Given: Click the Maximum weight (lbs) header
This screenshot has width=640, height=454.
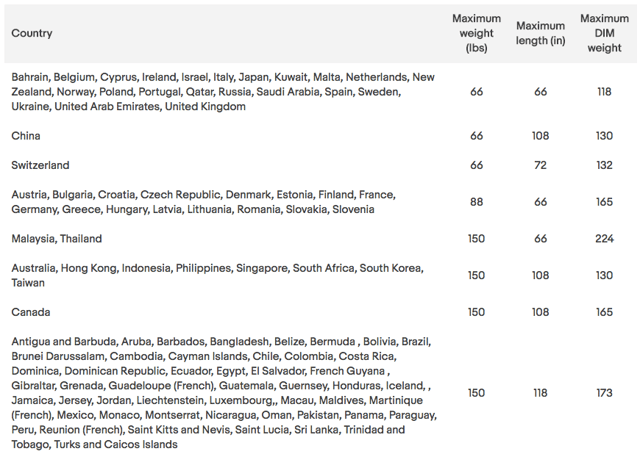Looking at the screenshot, I should click(x=476, y=33).
